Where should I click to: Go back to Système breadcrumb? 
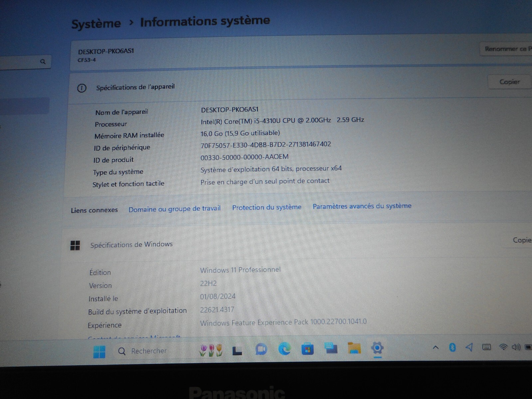click(x=96, y=24)
